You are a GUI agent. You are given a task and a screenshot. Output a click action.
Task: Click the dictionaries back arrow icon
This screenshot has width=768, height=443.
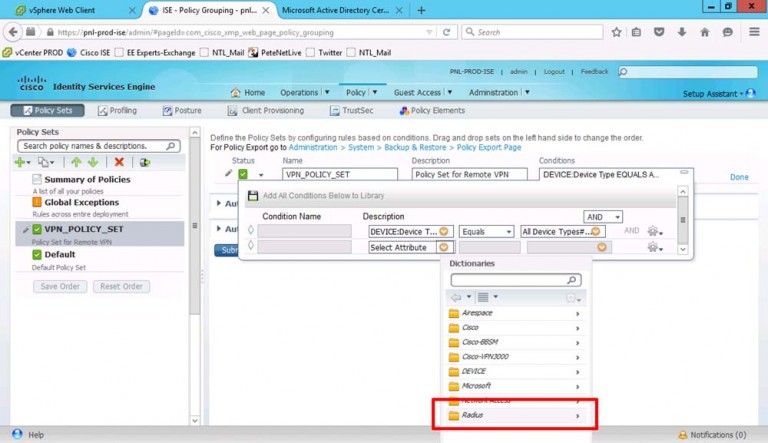pos(456,297)
